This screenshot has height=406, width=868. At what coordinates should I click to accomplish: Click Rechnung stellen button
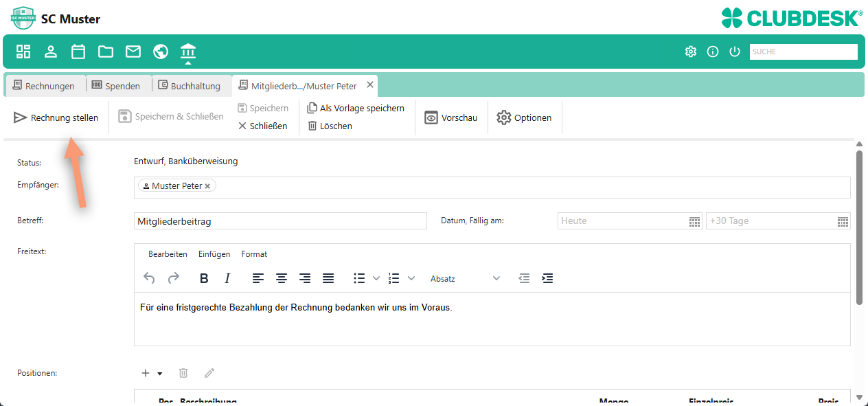pos(56,118)
